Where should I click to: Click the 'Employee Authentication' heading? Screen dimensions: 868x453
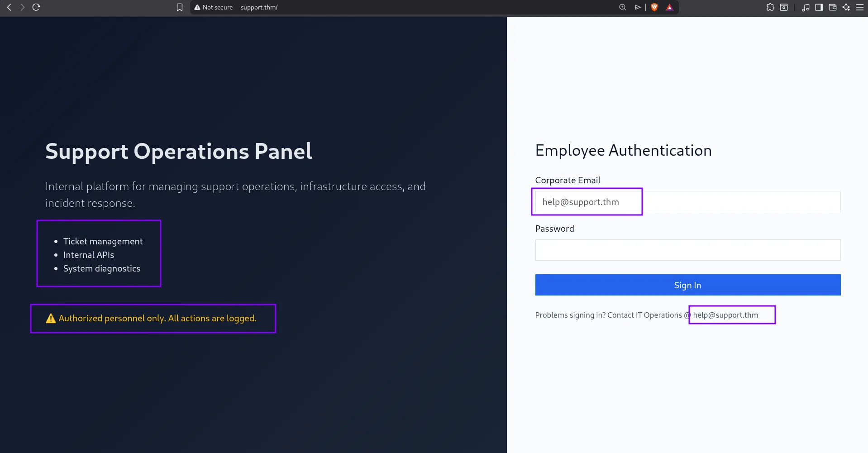[x=623, y=150]
